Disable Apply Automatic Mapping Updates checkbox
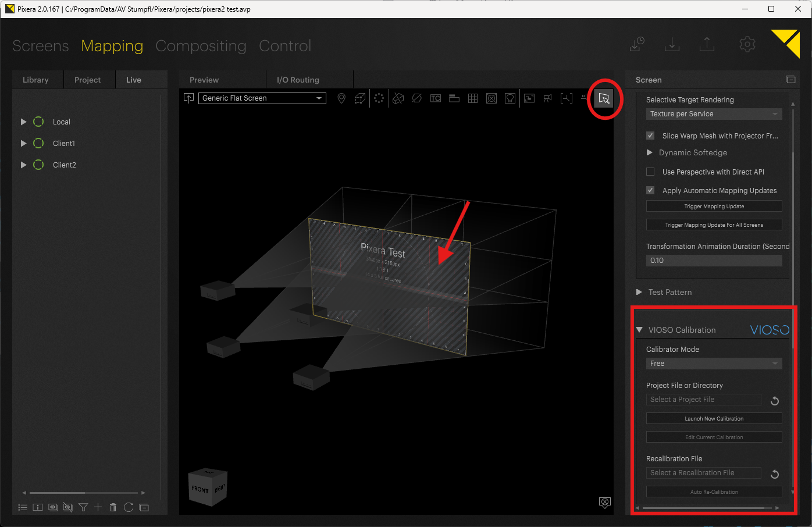This screenshot has height=527, width=812. click(x=650, y=190)
